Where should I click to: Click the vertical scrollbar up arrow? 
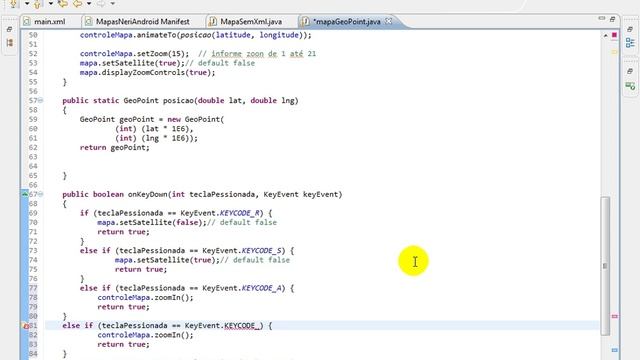pos(605,36)
